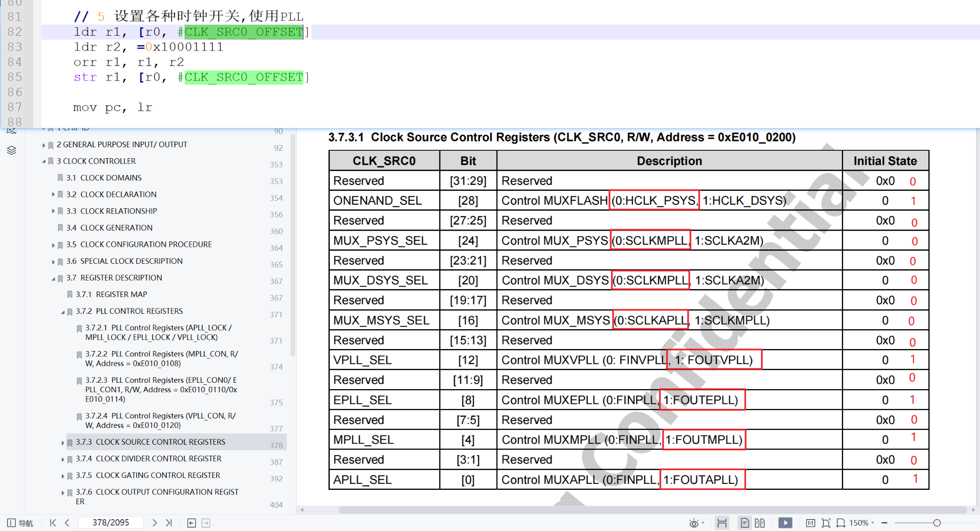Image resolution: width=980 pixels, height=531 pixels.
Task: Open bookmark 3.7.2.1 APLL_LOCK registers
Action: tap(158, 333)
